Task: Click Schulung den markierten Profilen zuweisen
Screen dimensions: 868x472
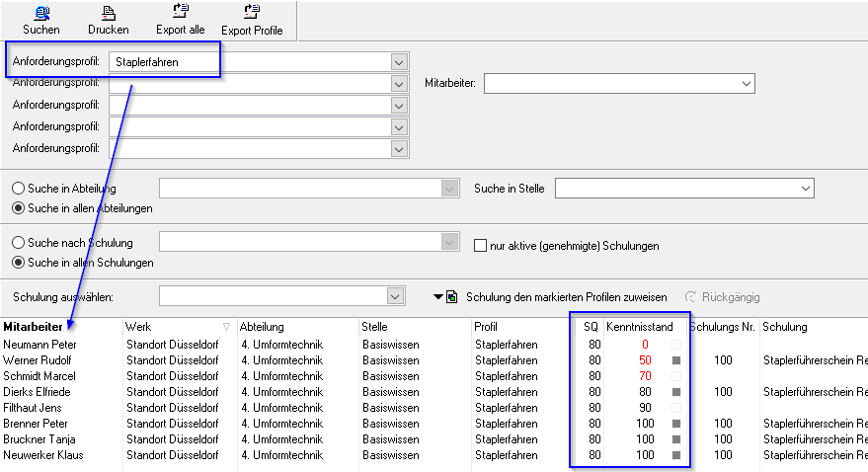Action: 566,297
